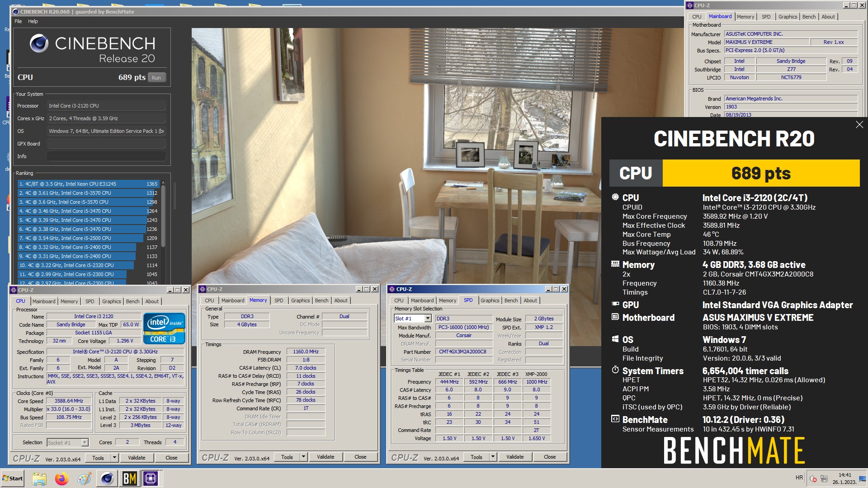The height and width of the screenshot is (488, 868).
Task: Switch to Bench tab in CPU-Z Memory window
Action: pos(322,300)
